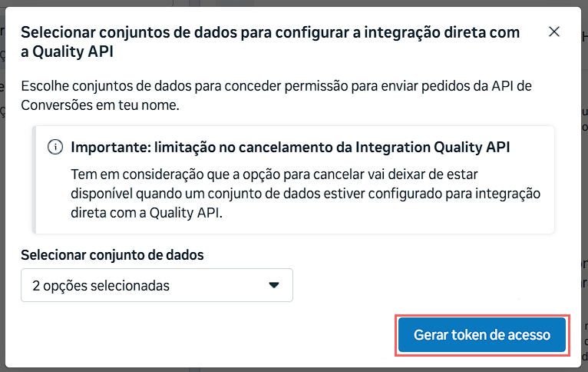The height and width of the screenshot is (372, 588).
Task: Expand the dataset dropdown arrow
Action: [x=274, y=285]
